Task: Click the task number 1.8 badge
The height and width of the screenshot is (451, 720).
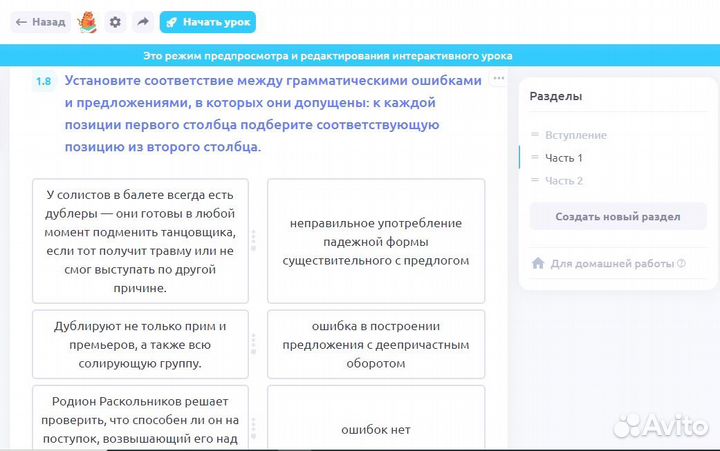Action: click(x=44, y=81)
